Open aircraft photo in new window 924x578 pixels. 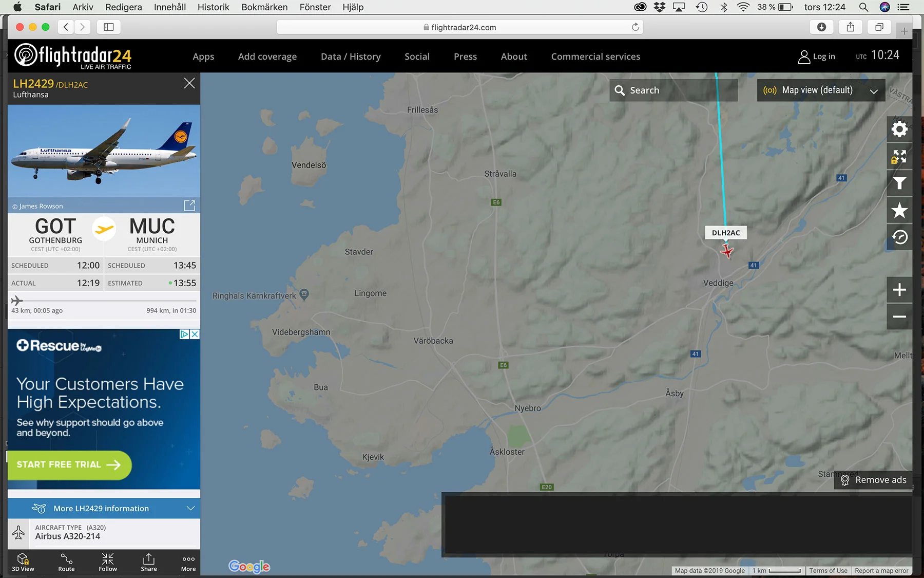189,206
